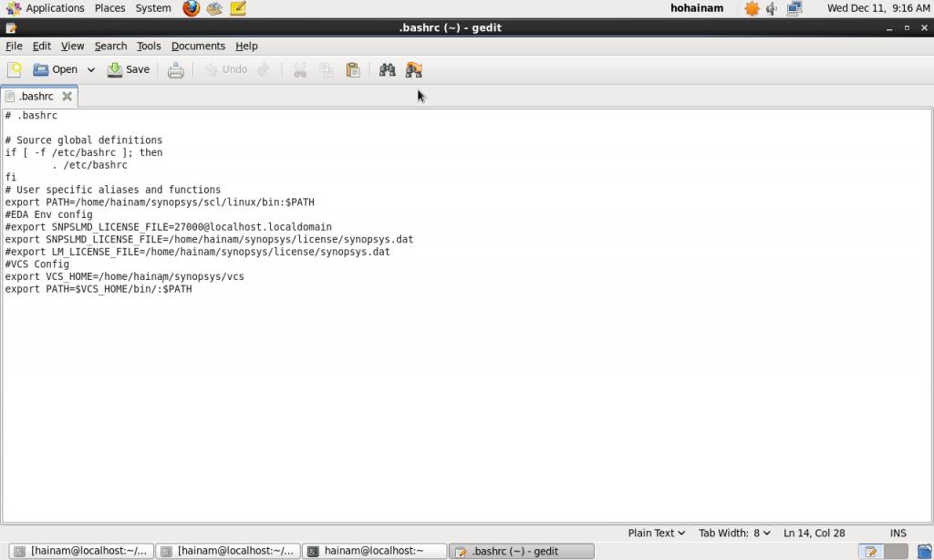The image size is (934, 560).
Task: Open the Search menu
Action: tap(110, 46)
